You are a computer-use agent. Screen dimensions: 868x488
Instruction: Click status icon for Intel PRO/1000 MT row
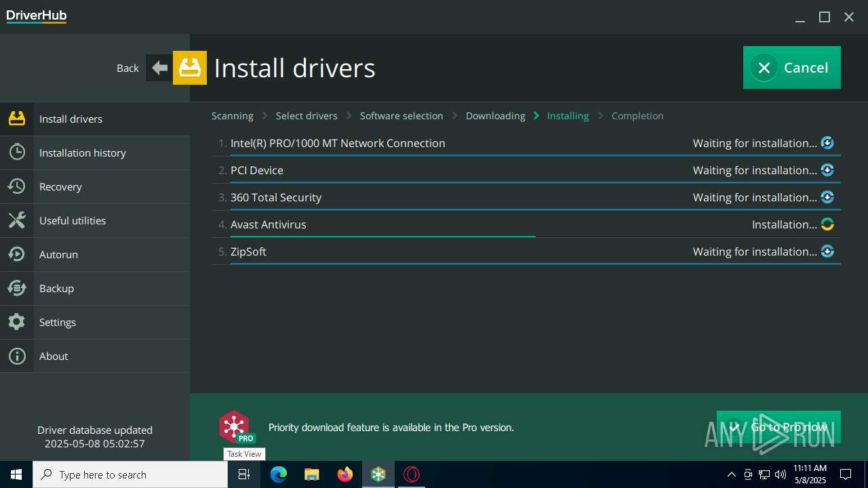pyautogui.click(x=827, y=143)
